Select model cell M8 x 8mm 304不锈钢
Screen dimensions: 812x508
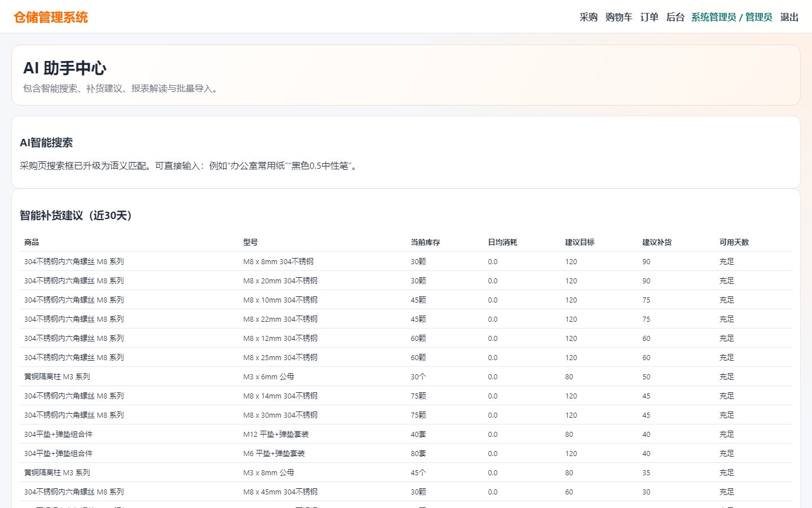pyautogui.click(x=279, y=261)
